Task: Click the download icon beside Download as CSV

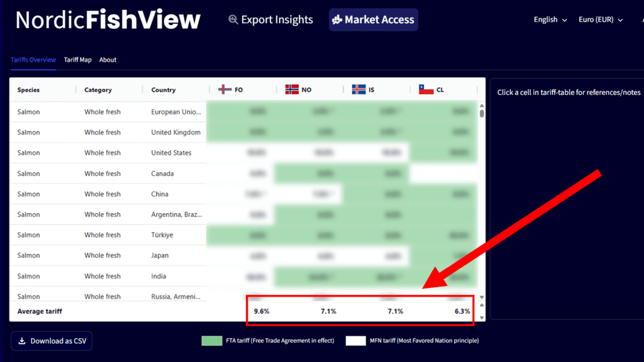Action: coord(22,341)
